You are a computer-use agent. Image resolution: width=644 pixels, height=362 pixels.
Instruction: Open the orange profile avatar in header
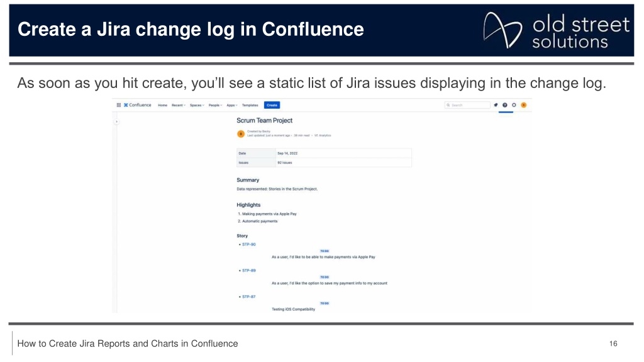pos(524,105)
